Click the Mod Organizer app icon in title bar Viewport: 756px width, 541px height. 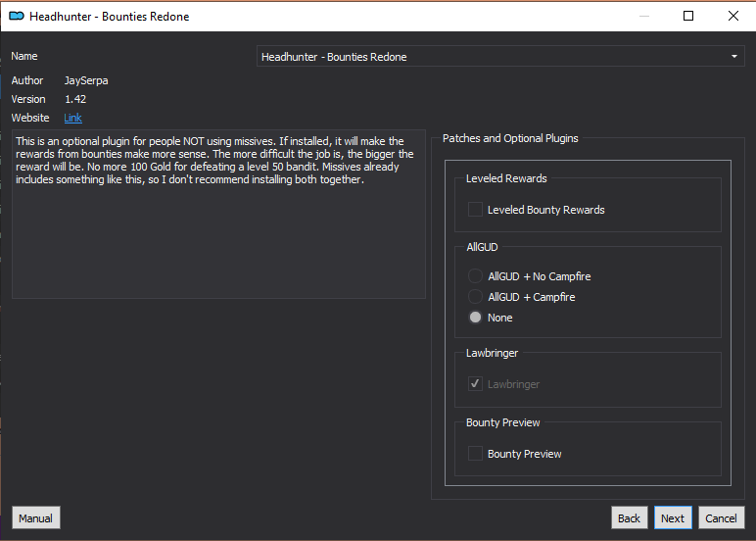[x=17, y=17]
